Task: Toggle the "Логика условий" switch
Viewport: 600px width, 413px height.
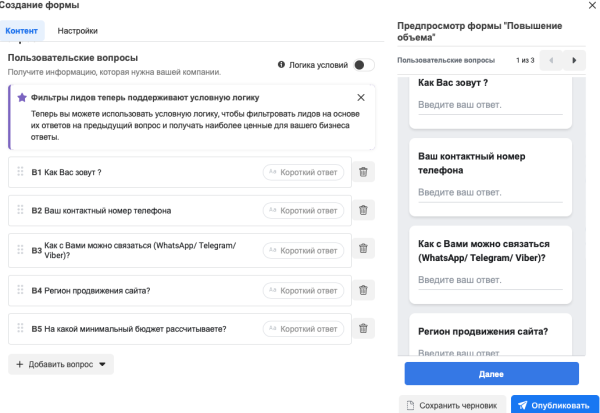Action: pos(364,65)
